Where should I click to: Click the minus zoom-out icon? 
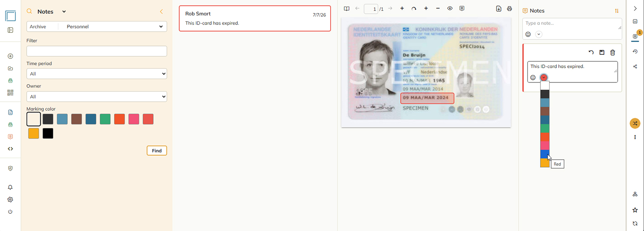tap(438, 9)
